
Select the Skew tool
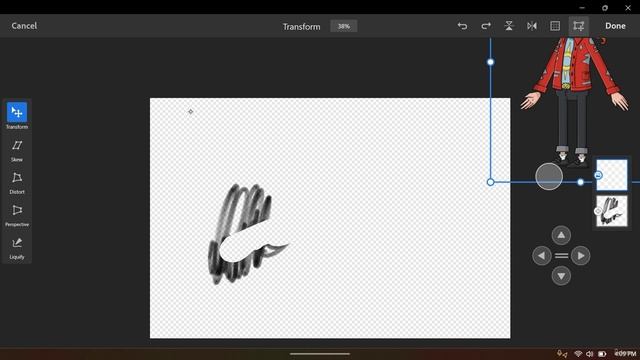click(x=17, y=150)
